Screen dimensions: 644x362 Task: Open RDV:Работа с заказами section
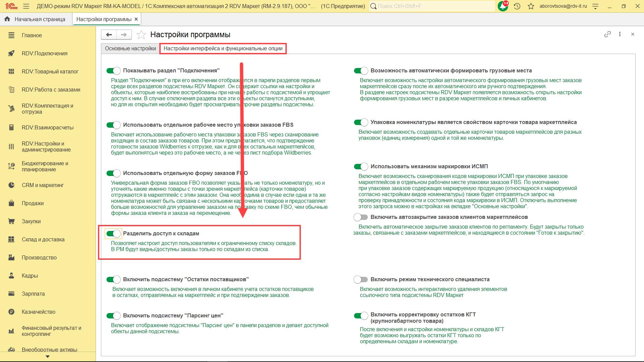pyautogui.click(x=51, y=89)
